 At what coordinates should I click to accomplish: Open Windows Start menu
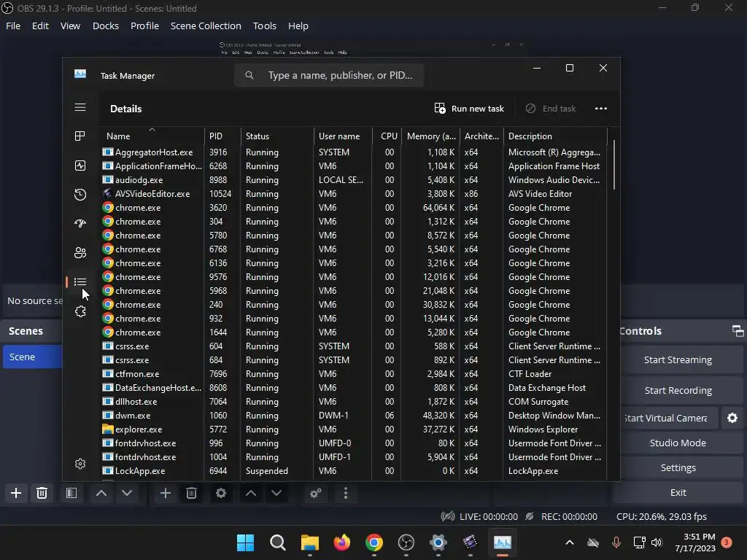tap(245, 542)
